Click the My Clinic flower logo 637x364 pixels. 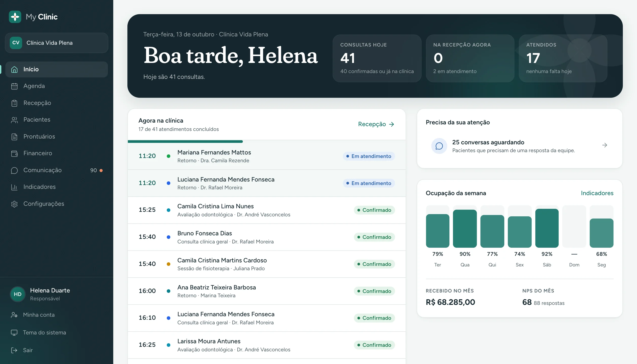click(15, 17)
